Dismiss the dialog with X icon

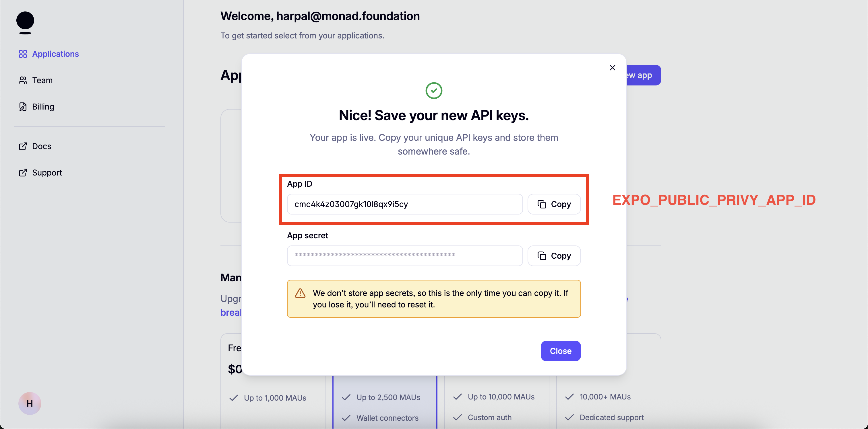coord(612,68)
